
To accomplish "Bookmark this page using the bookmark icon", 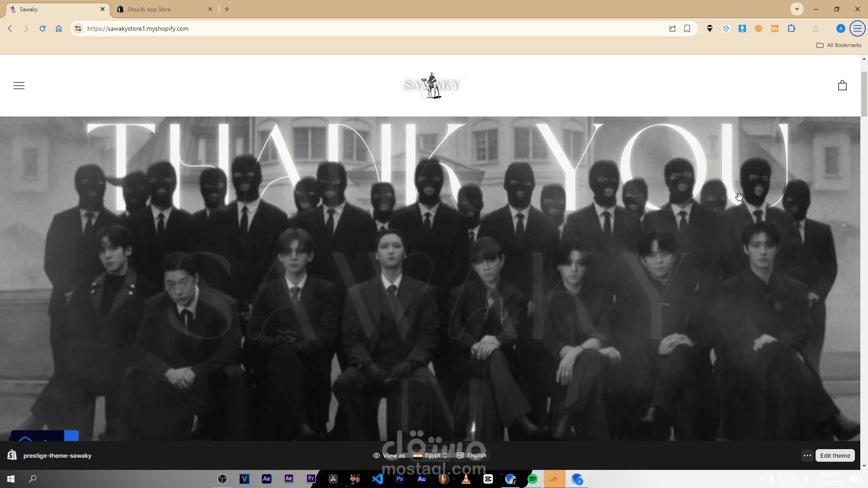I will point(687,28).
